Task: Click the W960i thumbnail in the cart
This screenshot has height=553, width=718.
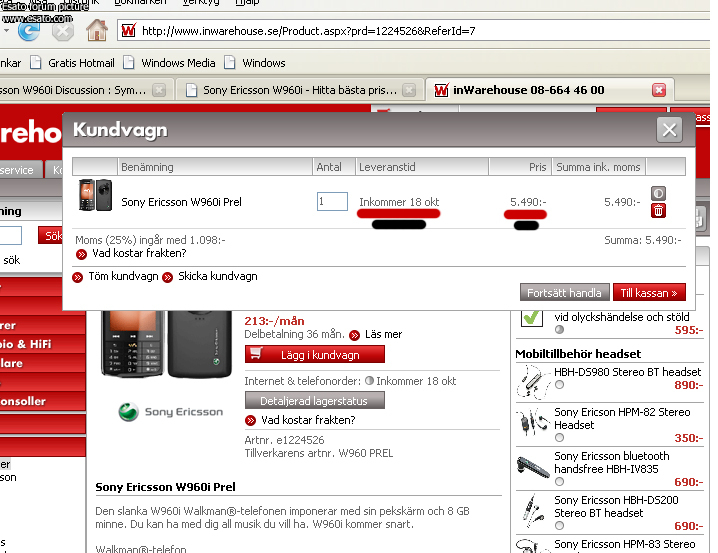Action: [95, 195]
